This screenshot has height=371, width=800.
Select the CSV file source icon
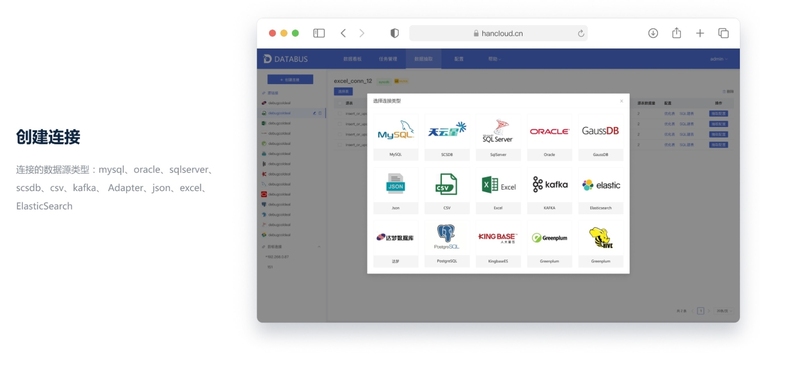pyautogui.click(x=446, y=184)
